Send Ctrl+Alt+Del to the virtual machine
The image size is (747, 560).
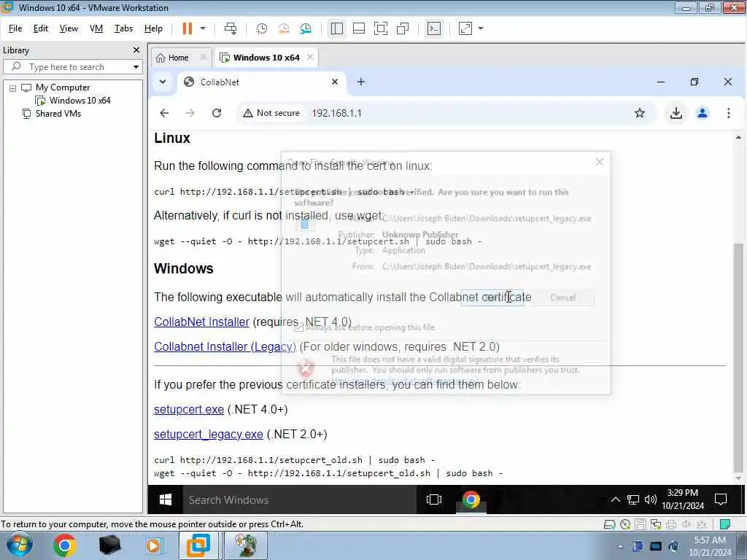231,28
